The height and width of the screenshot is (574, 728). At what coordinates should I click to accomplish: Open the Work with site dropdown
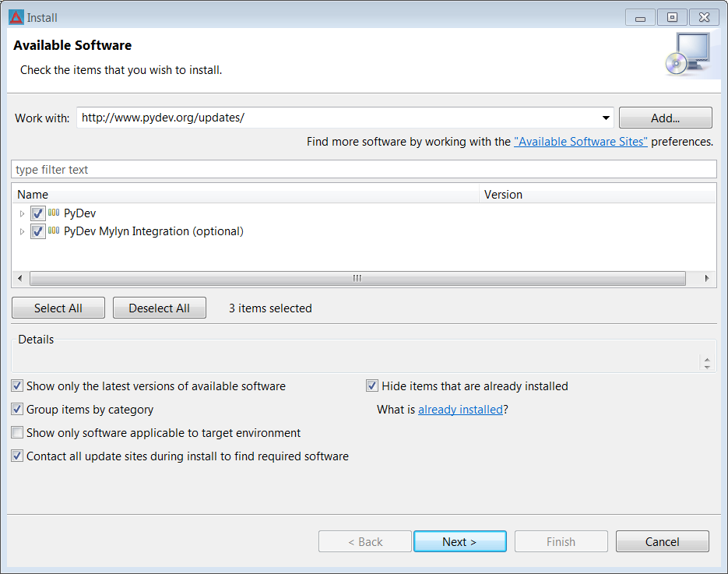(606, 118)
